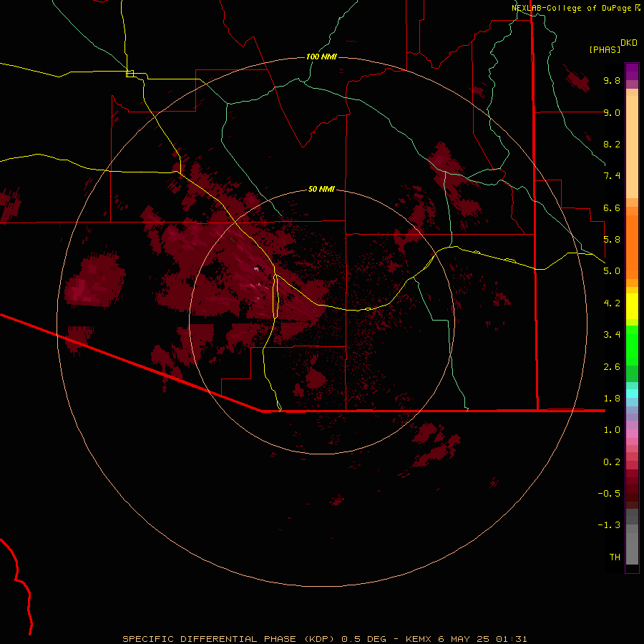The width and height of the screenshot is (644, 644).
Task: Click the 'TH' threshold label on legend
Action: tap(615, 557)
